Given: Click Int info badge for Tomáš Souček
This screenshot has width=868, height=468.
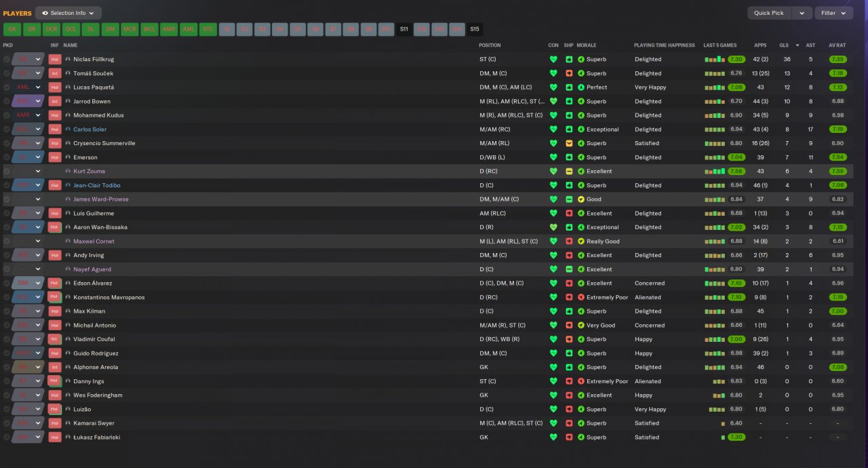Looking at the screenshot, I should 55,73.
